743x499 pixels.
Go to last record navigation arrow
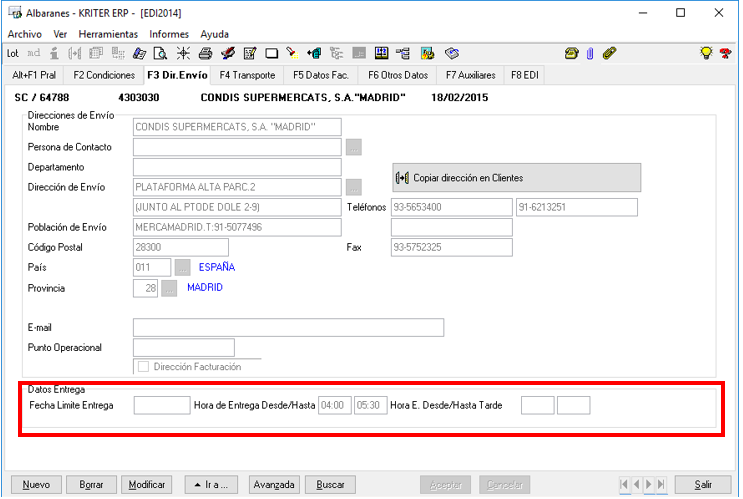tap(661, 484)
